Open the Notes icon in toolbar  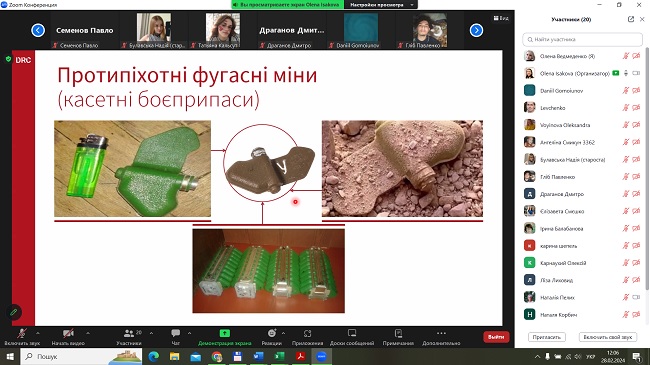(398, 333)
